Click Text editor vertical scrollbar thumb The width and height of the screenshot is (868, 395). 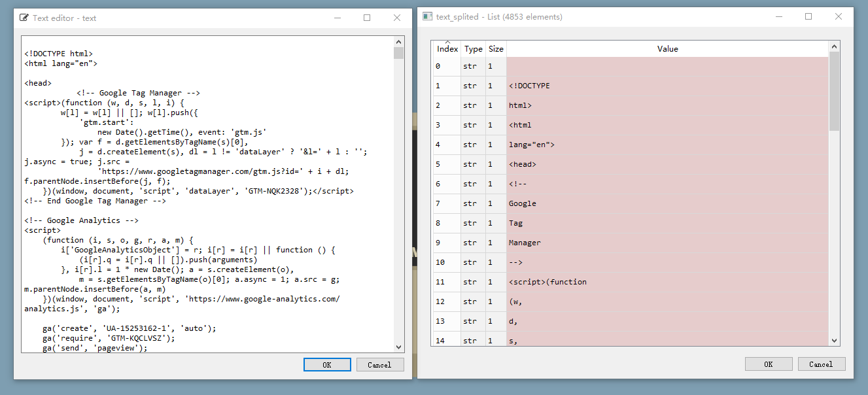[x=399, y=52]
